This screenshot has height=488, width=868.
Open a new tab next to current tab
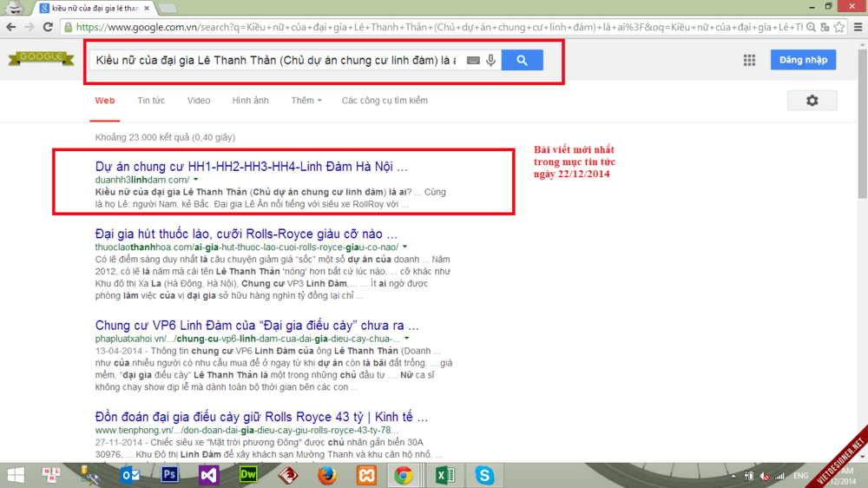point(168,9)
